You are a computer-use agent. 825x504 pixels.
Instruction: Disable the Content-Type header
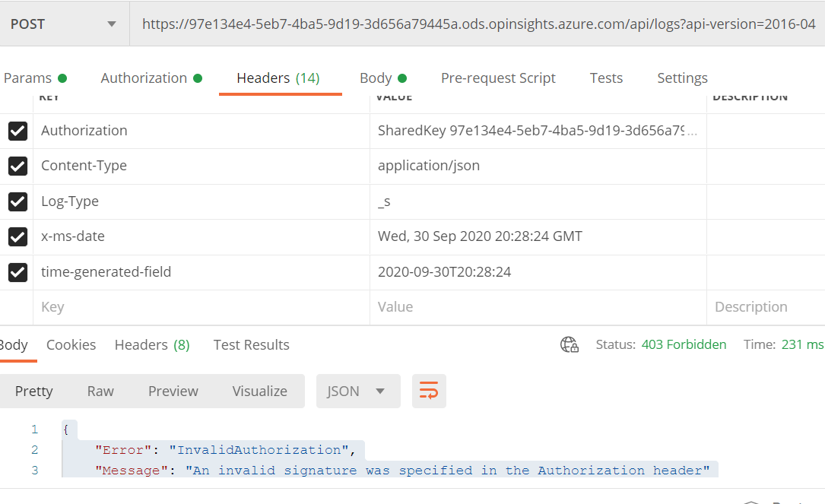click(x=17, y=166)
